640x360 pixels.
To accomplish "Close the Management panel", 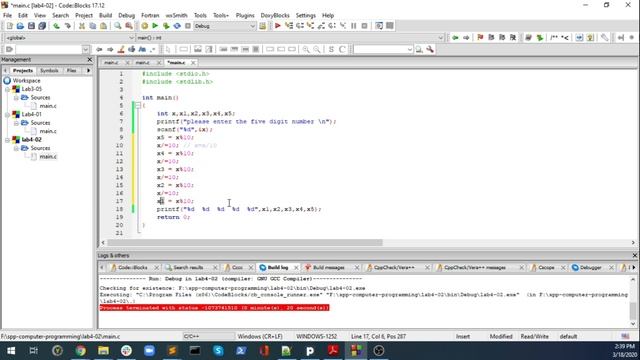I will tap(90, 60).
